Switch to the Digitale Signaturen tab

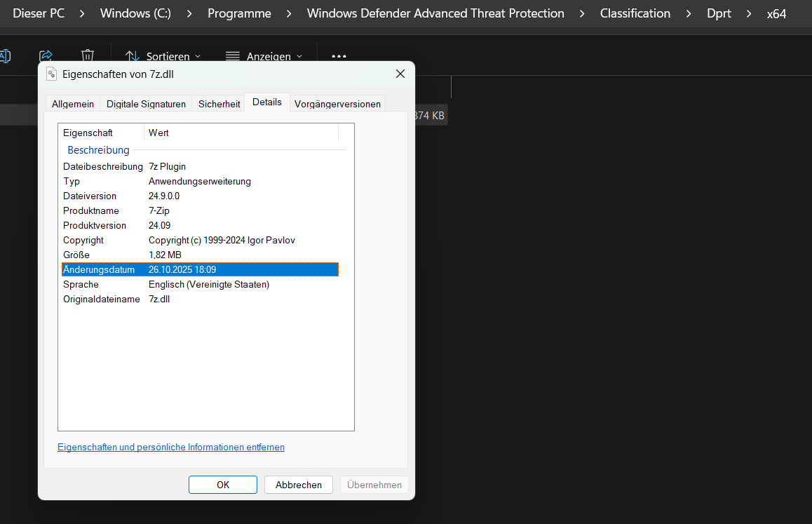(x=146, y=104)
